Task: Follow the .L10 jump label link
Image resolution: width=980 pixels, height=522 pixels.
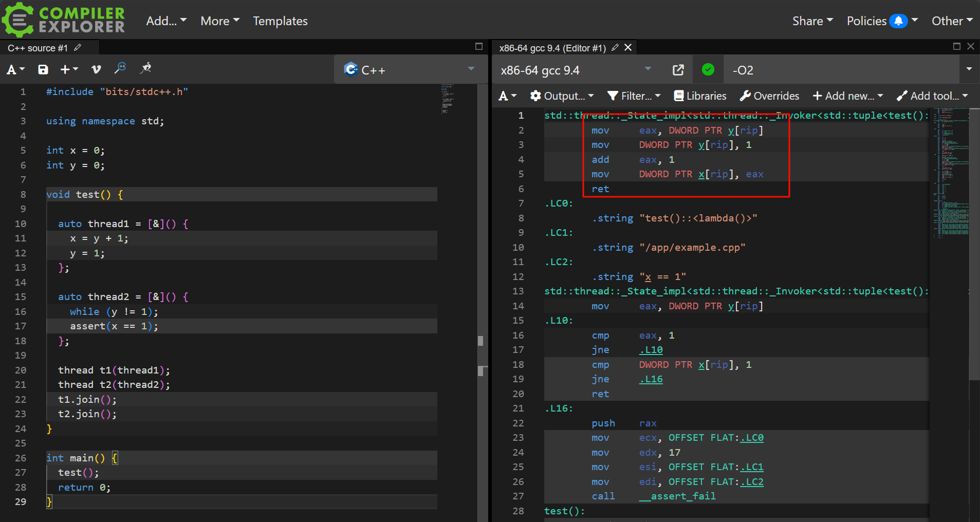Action: click(x=651, y=350)
